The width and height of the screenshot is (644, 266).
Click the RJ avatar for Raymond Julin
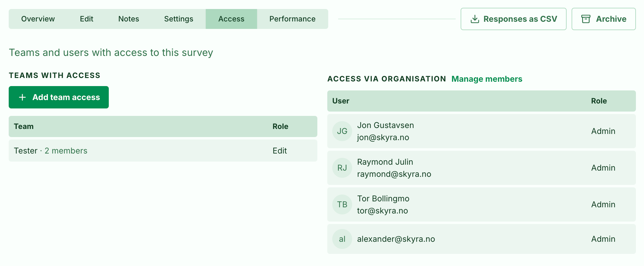(342, 168)
